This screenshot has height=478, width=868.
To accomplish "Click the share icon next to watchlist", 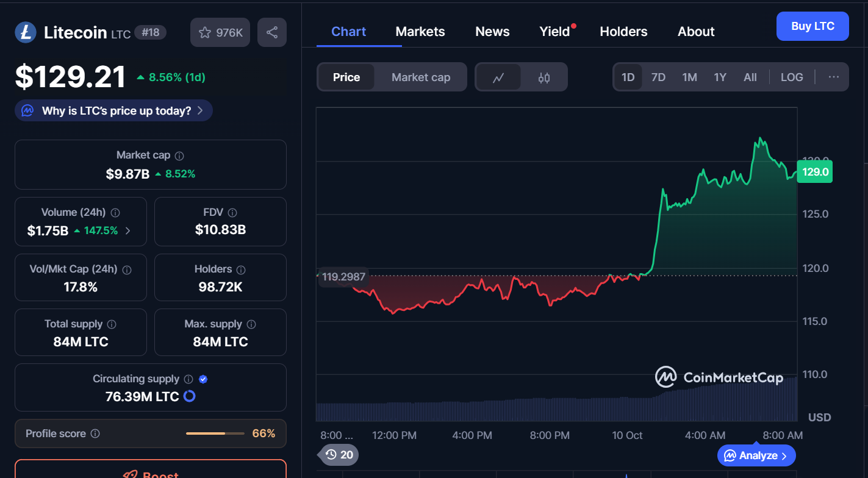I will point(272,32).
